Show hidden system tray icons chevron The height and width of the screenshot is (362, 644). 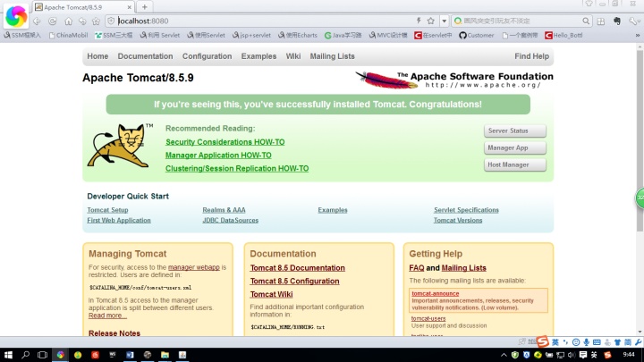[504, 355]
